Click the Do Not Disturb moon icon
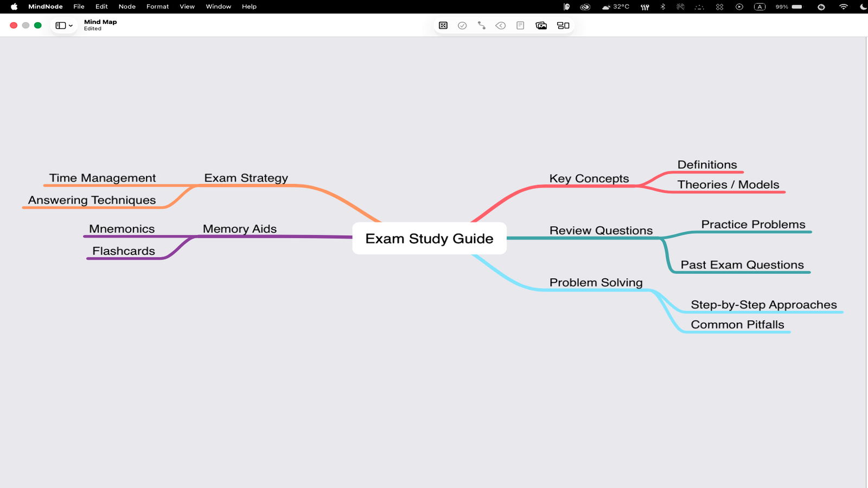This screenshot has width=868, height=488. (863, 7)
